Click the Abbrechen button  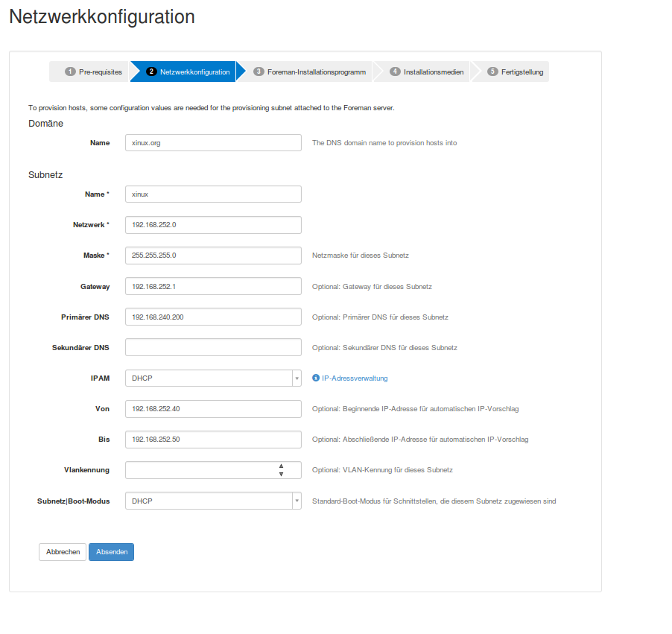[63, 552]
